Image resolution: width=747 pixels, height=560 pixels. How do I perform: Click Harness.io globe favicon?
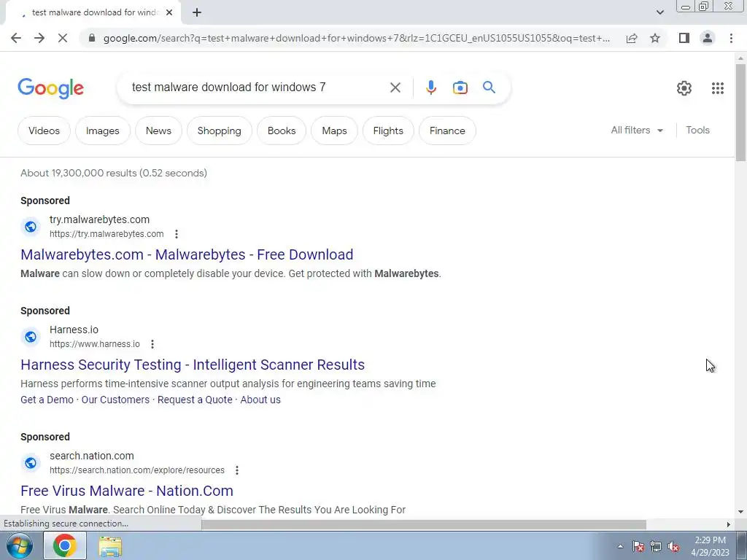[31, 337]
